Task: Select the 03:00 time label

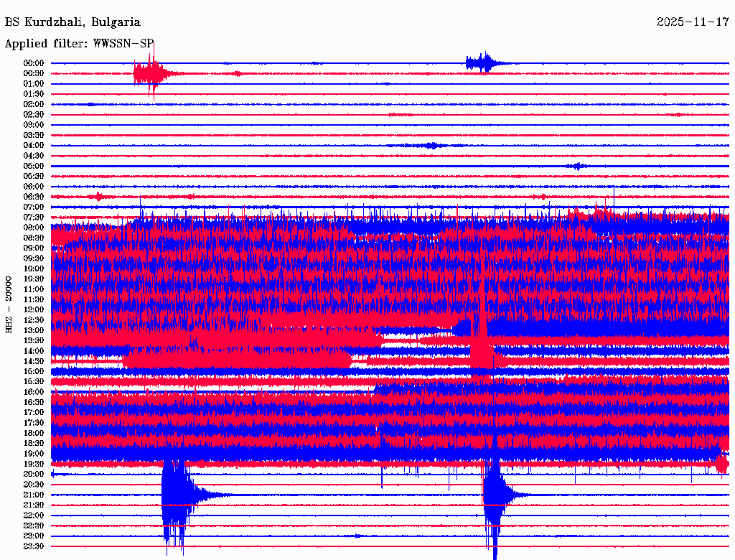Action: (x=34, y=125)
